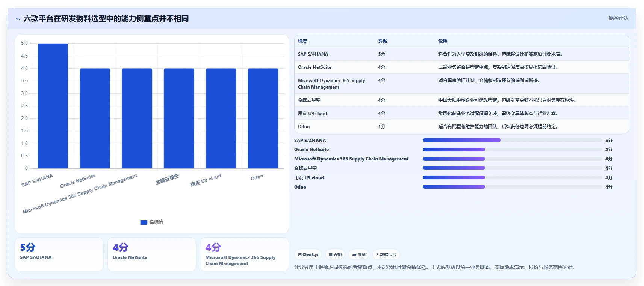
Task: Click the 5分 cell in the table
Action: (x=382, y=54)
